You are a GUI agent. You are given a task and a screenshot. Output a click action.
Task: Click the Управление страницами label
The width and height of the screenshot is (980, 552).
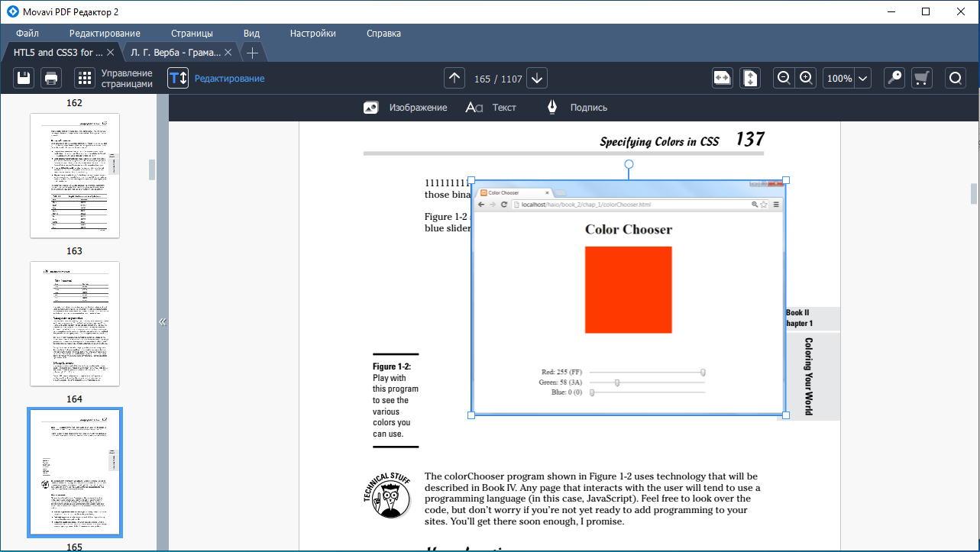coord(127,79)
